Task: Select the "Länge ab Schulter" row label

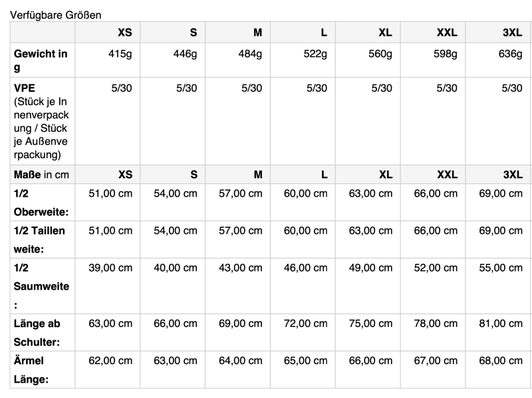Action: coord(41,332)
